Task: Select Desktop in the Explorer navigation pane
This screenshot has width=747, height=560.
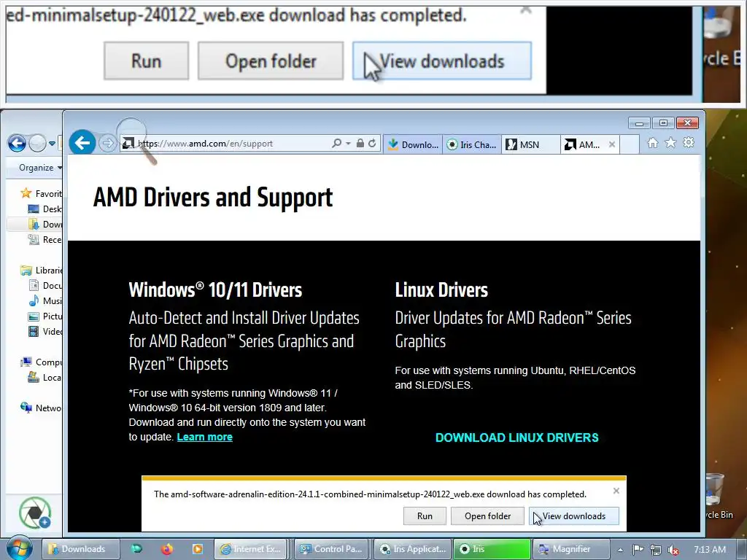Action: click(x=44, y=209)
